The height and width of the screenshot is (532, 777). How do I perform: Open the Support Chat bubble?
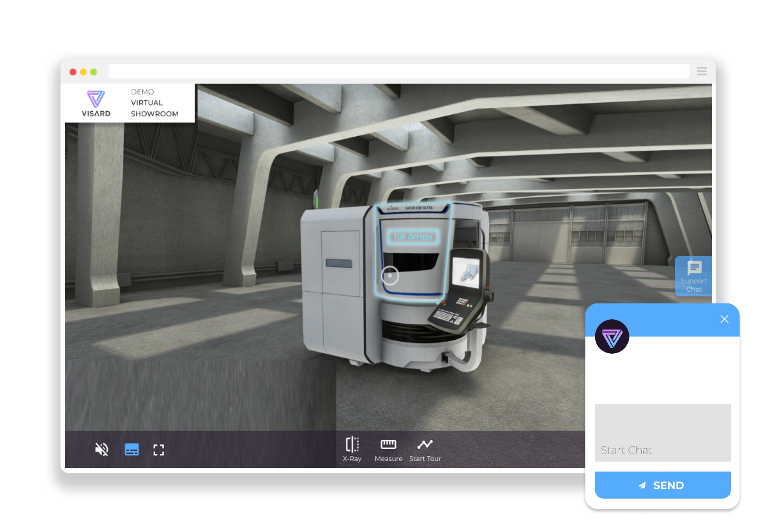click(694, 277)
